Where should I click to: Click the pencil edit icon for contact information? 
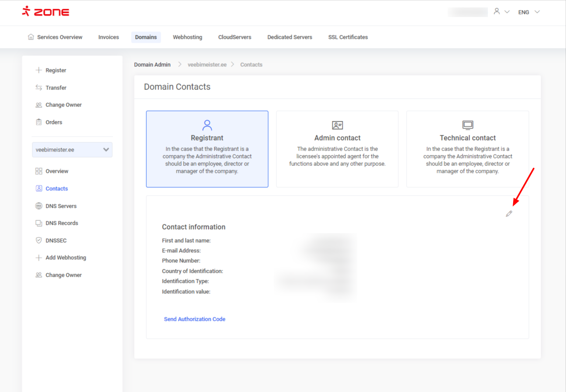509,214
